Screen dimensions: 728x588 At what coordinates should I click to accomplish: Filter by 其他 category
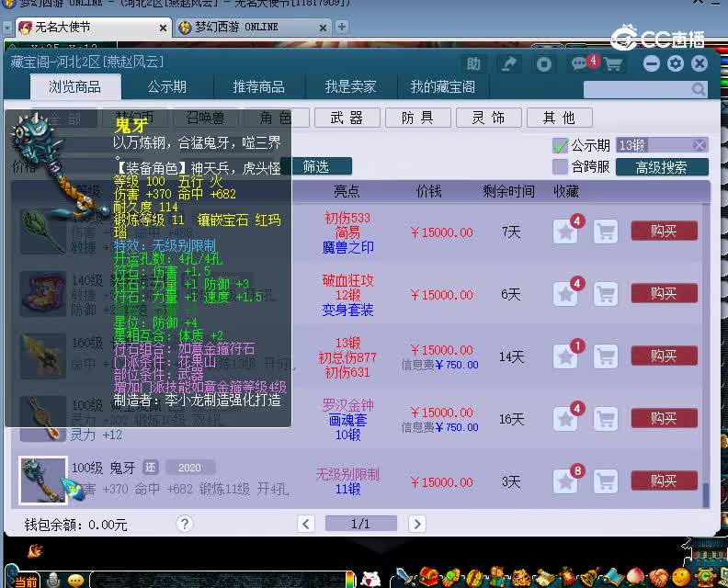(x=560, y=118)
